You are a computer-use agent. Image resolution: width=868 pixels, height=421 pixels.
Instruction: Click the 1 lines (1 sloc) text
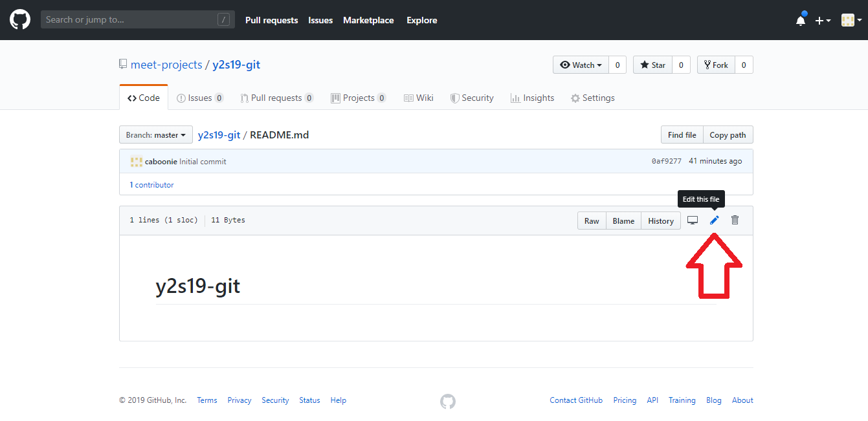[164, 220]
